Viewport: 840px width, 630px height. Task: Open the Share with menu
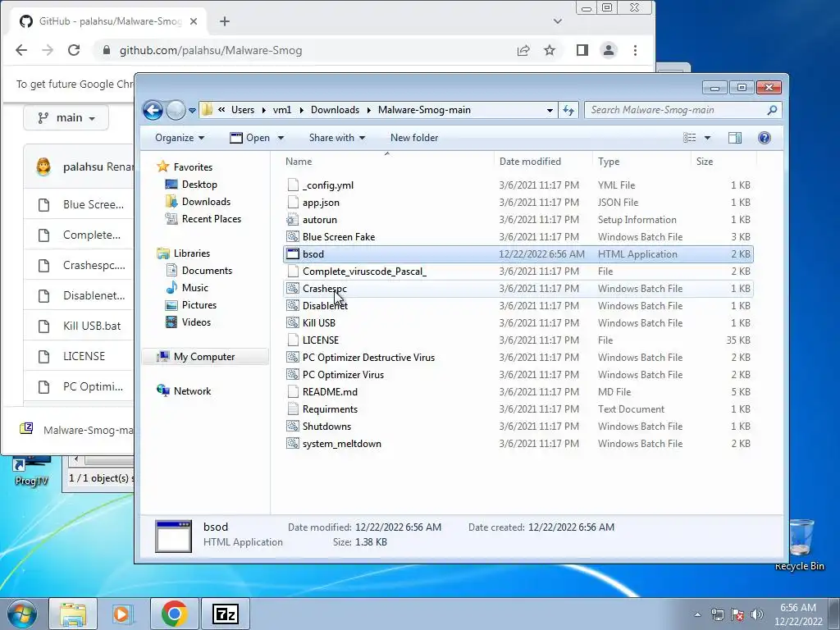[x=337, y=138]
